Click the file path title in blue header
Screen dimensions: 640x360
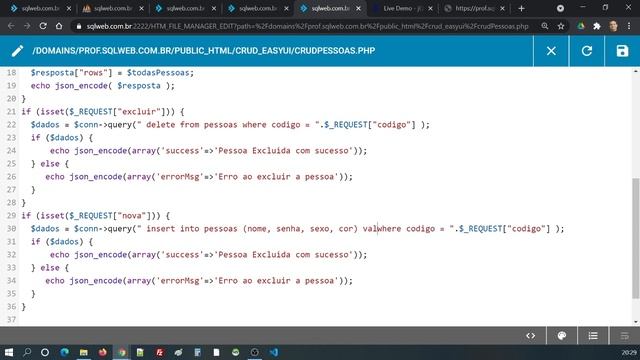pos(204,51)
